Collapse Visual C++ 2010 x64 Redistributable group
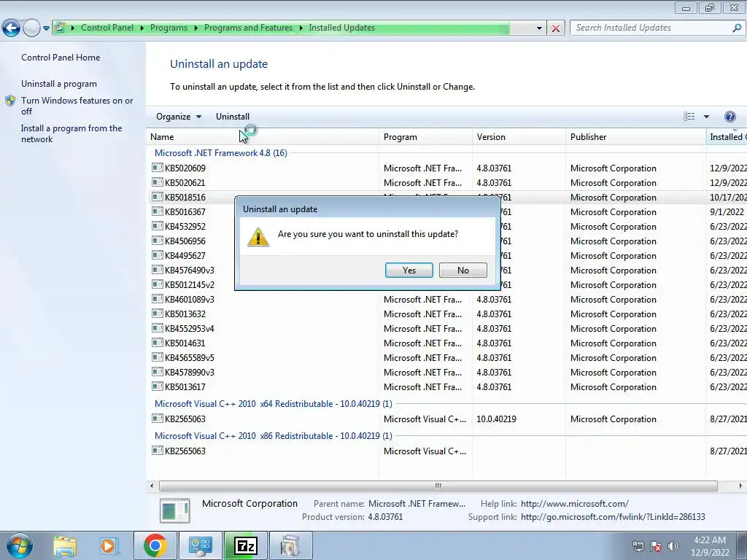The height and width of the screenshot is (560, 747). click(x=273, y=404)
